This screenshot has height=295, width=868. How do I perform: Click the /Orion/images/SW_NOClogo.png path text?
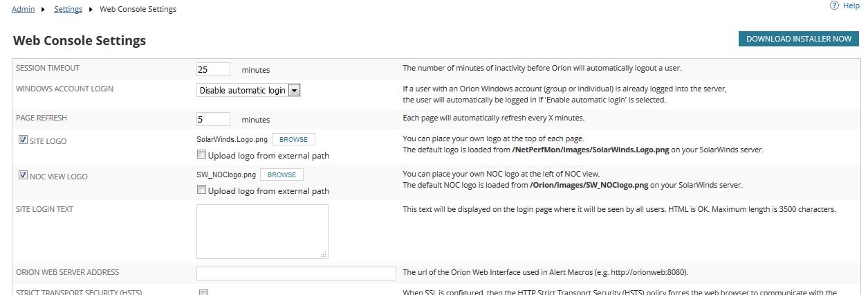click(589, 186)
